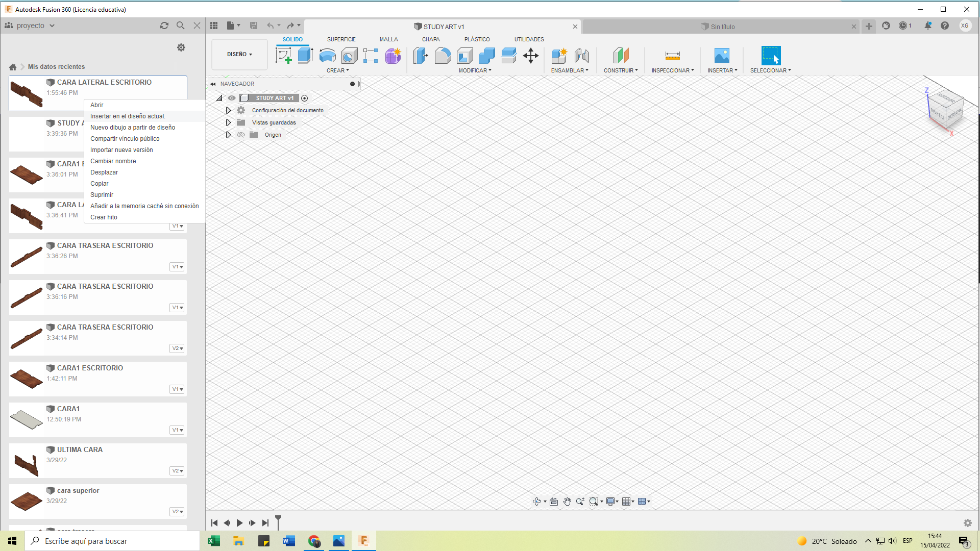The image size is (980, 551).
Task: Open the DISEÑO workspace dropdown
Action: pyautogui.click(x=239, y=54)
